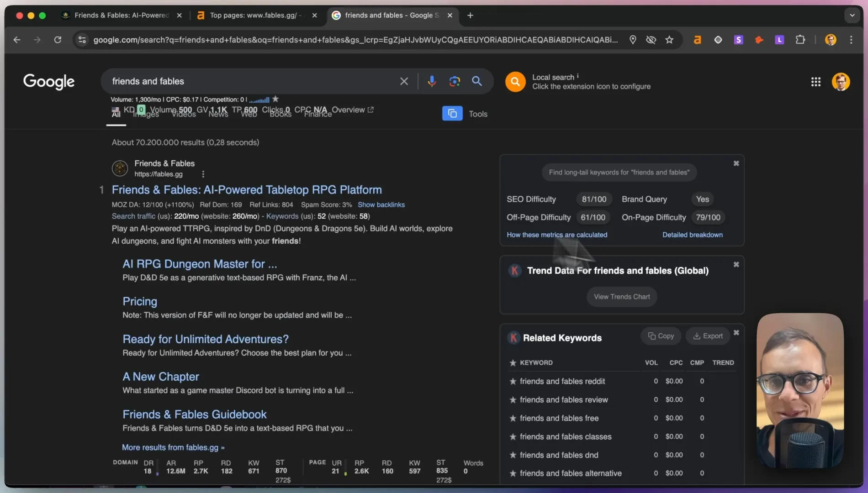The height and width of the screenshot is (493, 868).
Task: Click the blue copy icon beside Tools
Action: click(x=452, y=113)
